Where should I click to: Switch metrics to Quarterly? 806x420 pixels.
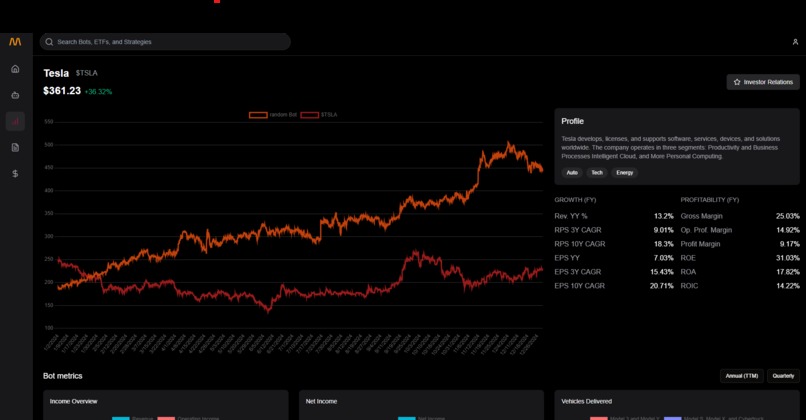coord(783,376)
